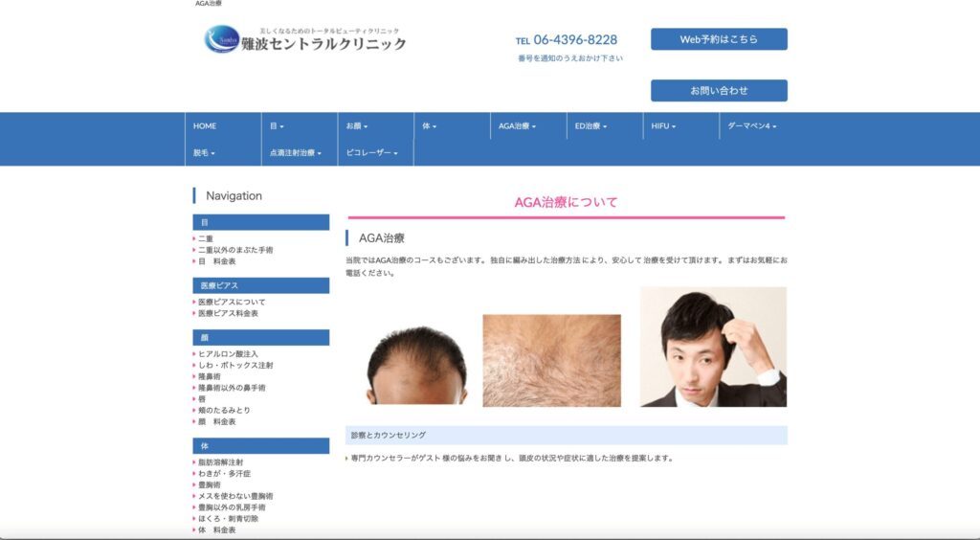Click the 二重 sidebar link

click(206, 239)
